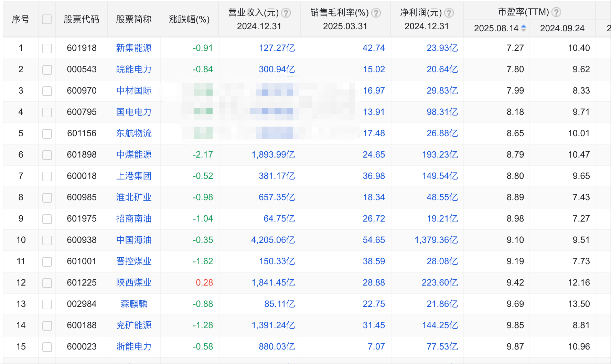The height and width of the screenshot is (364, 611).
Task: Click revenue value 1,893.99亿
Action: click(x=273, y=154)
